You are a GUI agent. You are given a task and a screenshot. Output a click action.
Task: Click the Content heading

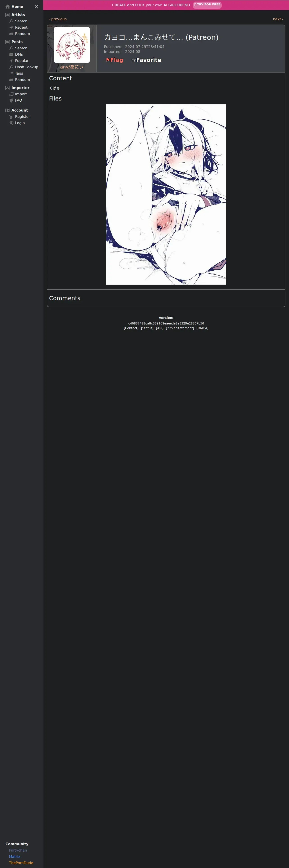point(61,78)
